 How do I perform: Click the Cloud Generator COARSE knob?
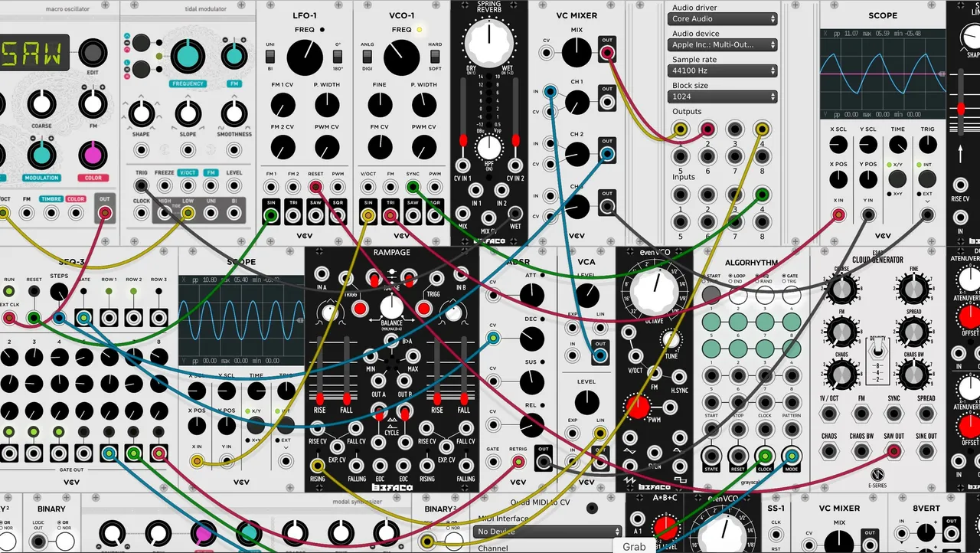[x=841, y=290]
